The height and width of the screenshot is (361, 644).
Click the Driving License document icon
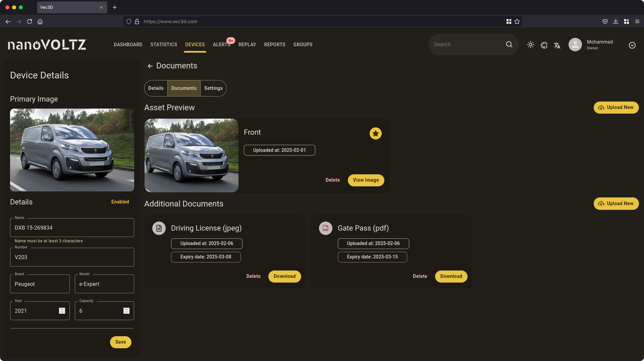[x=159, y=228]
